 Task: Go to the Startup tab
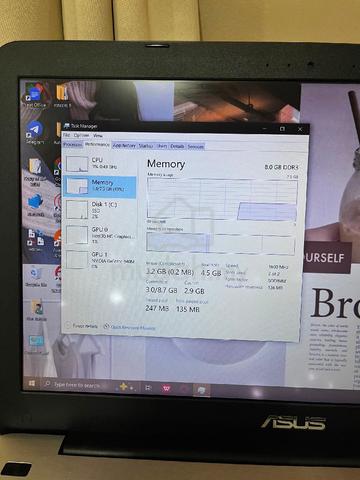pyautogui.click(x=146, y=146)
